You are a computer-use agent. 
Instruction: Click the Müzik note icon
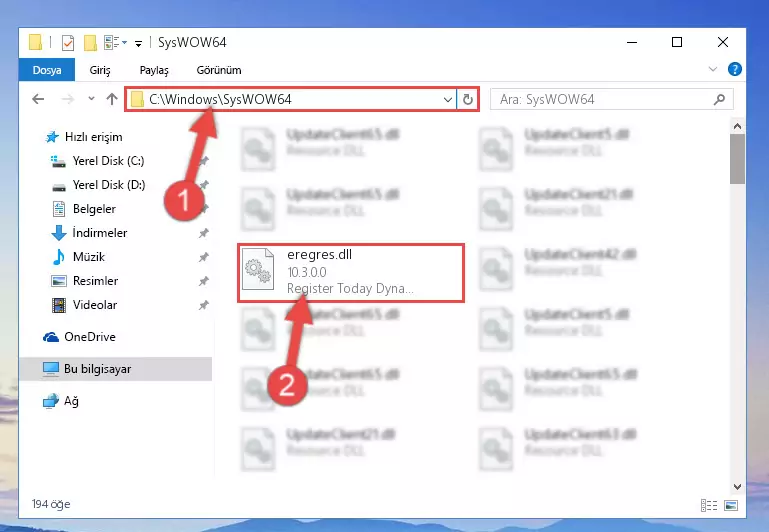(58, 257)
